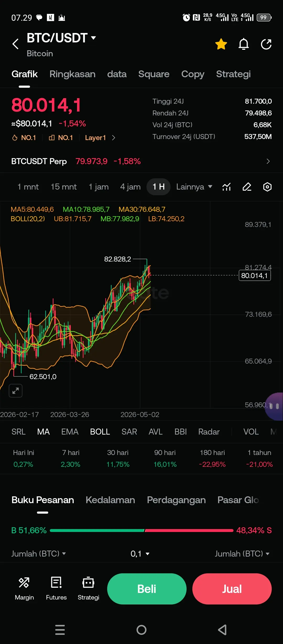Open the Copy tab
283x644 pixels.
[x=193, y=74]
